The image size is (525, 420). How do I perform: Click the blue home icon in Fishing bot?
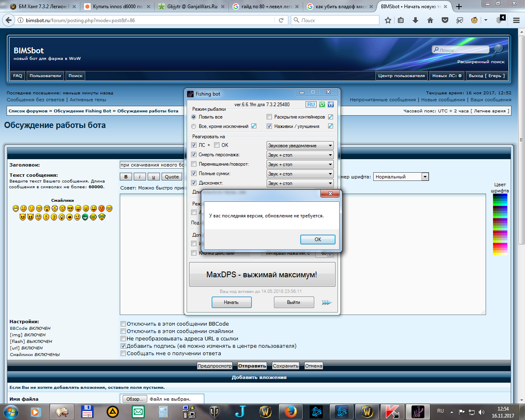pos(331,104)
